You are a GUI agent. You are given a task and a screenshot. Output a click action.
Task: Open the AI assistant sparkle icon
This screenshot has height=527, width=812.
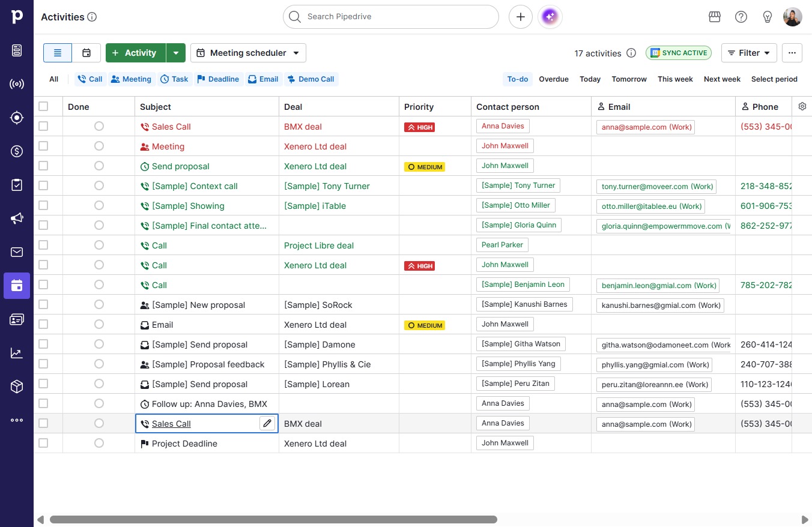pyautogui.click(x=551, y=17)
